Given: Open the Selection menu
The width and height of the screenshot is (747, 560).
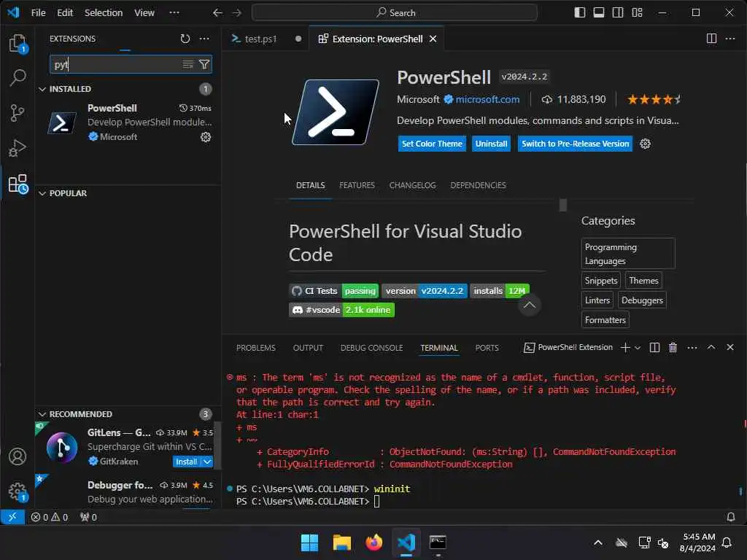Looking at the screenshot, I should [x=104, y=13].
